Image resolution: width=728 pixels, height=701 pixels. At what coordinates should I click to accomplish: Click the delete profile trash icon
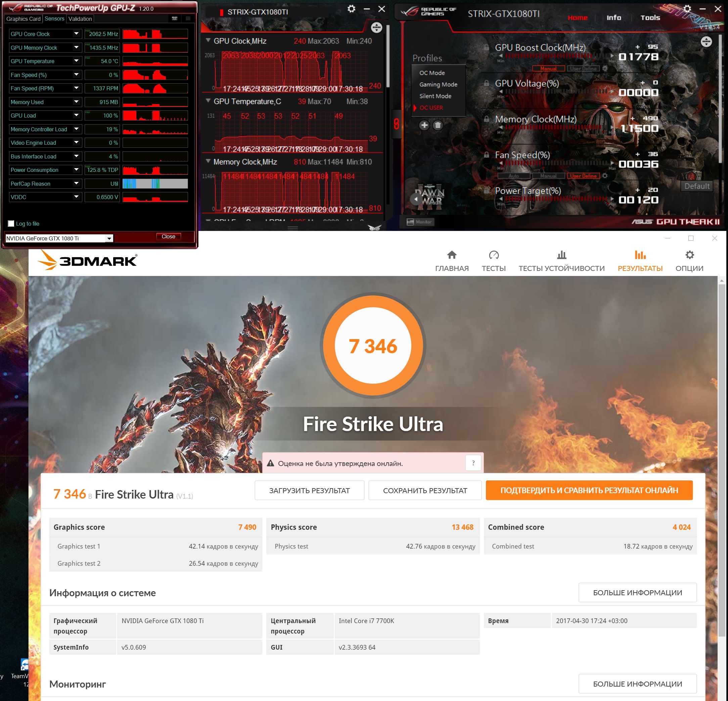(x=438, y=125)
